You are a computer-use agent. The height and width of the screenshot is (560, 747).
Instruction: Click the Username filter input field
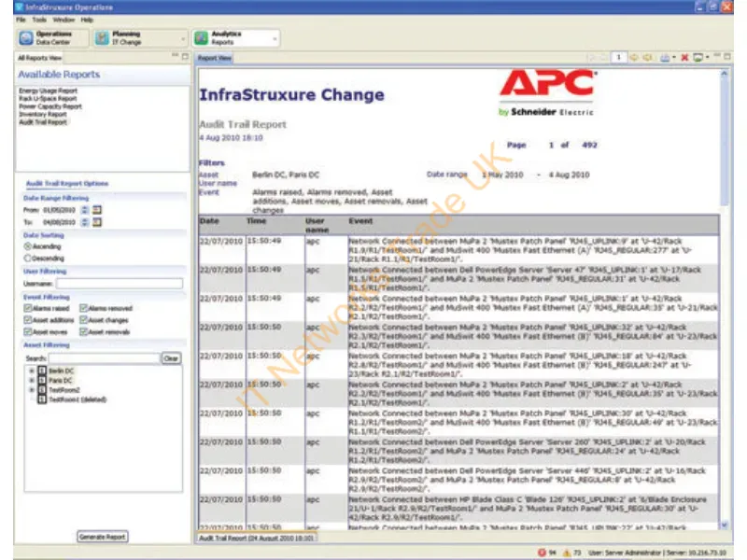120,284
